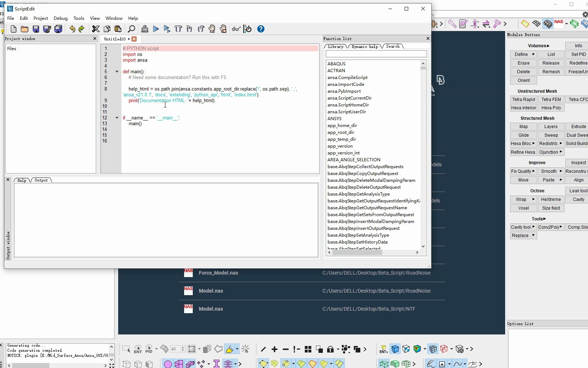Open the Hexa Bloc. dropdown
The image size is (588, 368).
coord(524,144)
